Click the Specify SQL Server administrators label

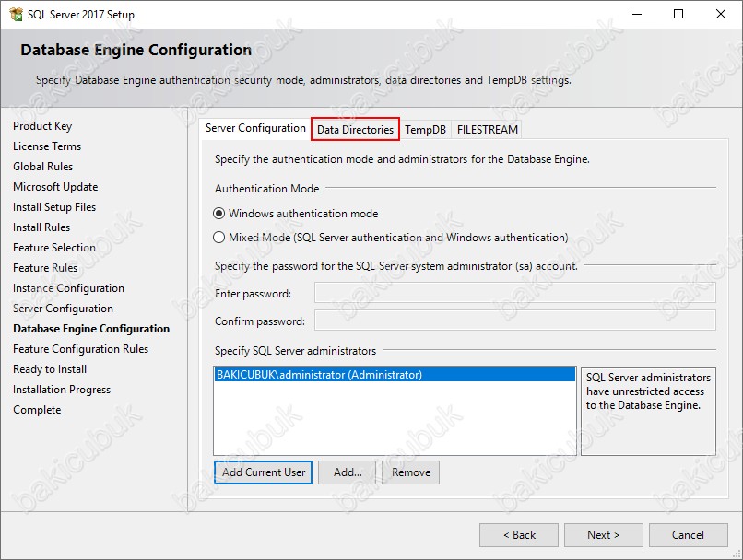[295, 351]
